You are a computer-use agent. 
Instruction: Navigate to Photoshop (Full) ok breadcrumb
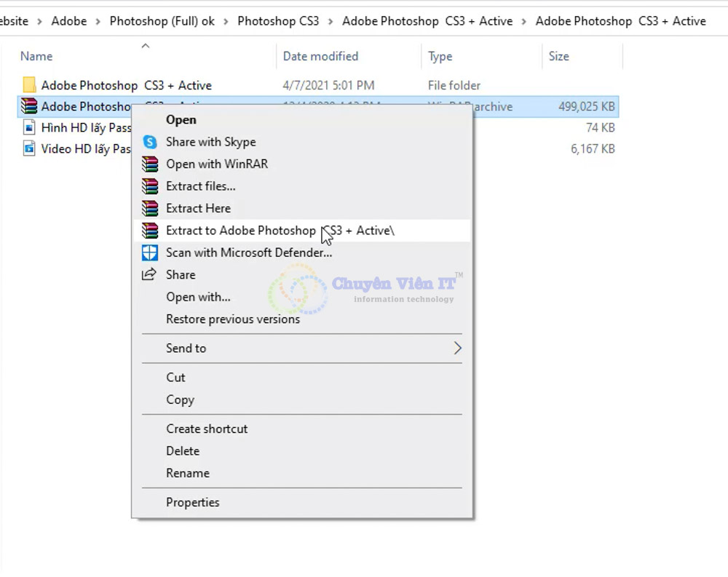[x=162, y=21]
